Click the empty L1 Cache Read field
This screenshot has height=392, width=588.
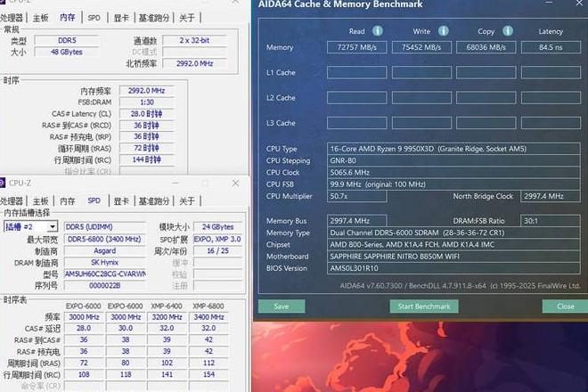[x=356, y=72]
